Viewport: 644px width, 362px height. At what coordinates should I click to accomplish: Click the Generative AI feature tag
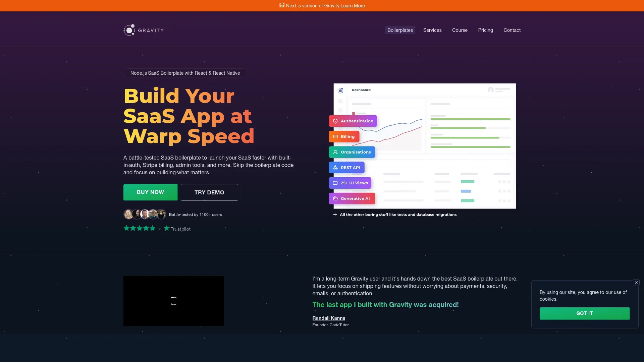tap(352, 198)
